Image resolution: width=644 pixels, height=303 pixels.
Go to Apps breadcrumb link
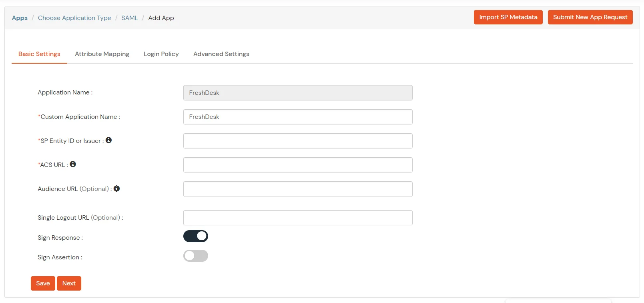pyautogui.click(x=20, y=18)
